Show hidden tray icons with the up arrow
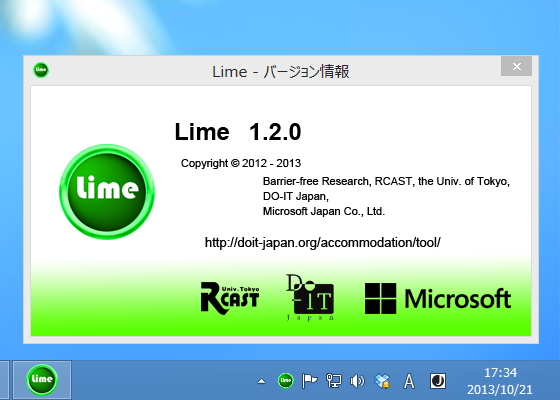This screenshot has width=560, height=400. point(261,381)
